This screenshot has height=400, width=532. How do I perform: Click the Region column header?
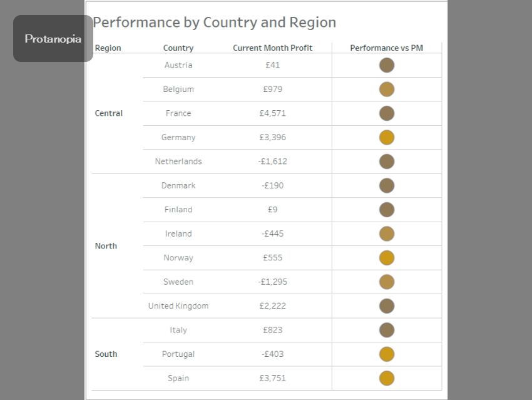tap(108, 48)
